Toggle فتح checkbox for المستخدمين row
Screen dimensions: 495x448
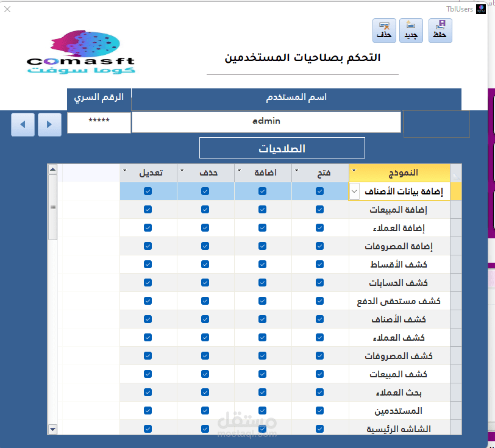coord(319,411)
